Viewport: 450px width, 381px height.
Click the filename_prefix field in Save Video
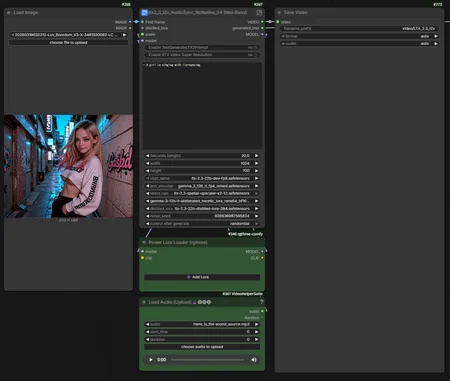(x=359, y=29)
